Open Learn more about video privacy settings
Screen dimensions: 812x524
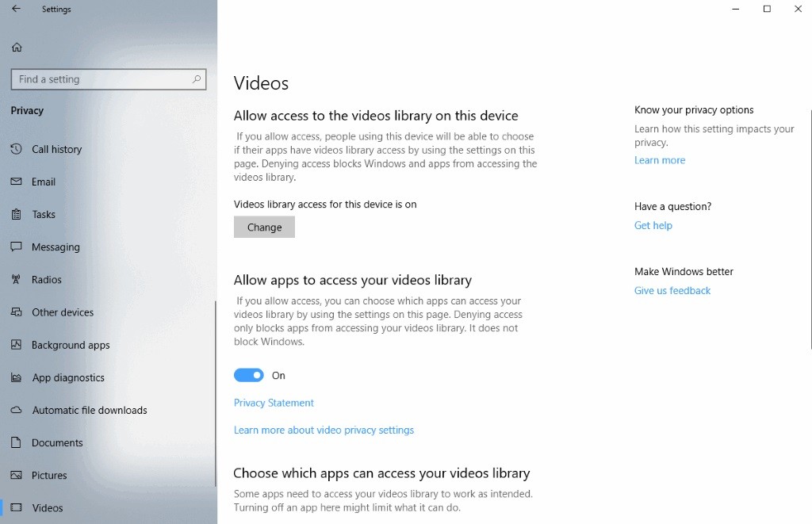(x=324, y=430)
